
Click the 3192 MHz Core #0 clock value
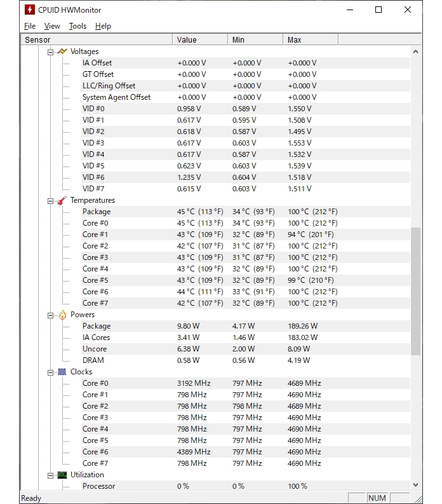coord(194,383)
